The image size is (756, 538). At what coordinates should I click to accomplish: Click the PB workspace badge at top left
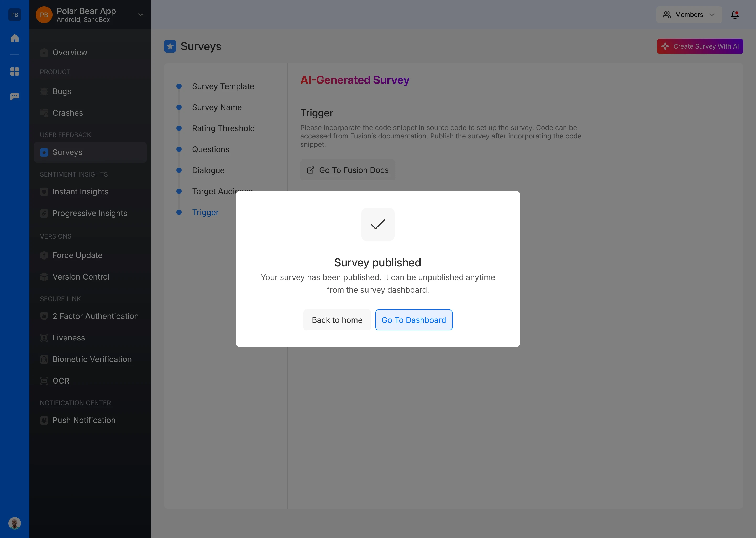point(14,14)
